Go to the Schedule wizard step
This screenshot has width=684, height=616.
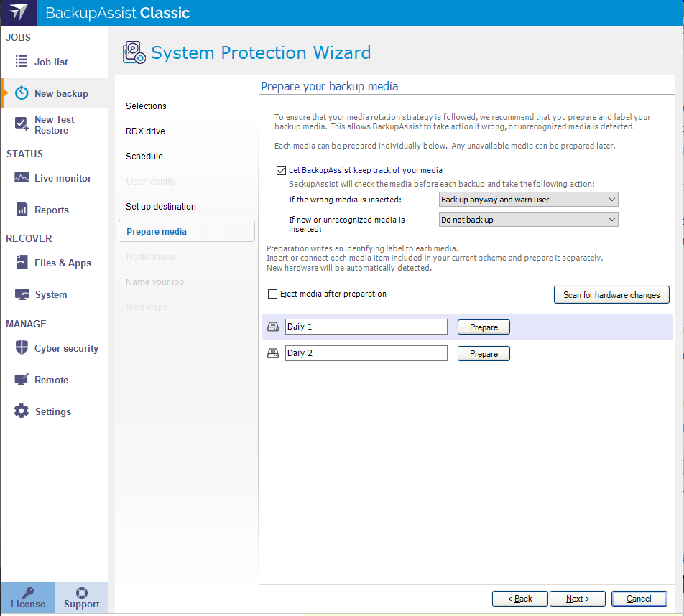[x=144, y=157]
